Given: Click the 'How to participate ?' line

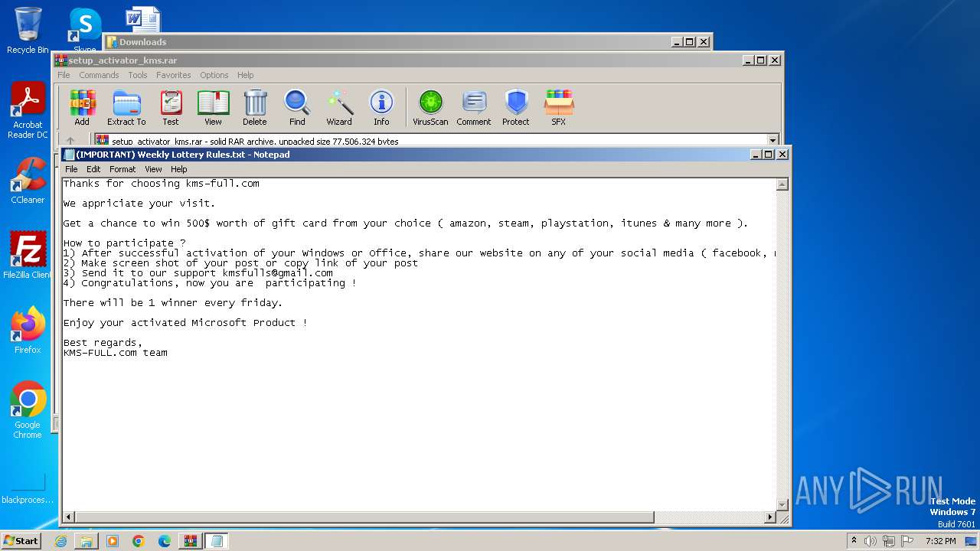Looking at the screenshot, I should tap(125, 243).
